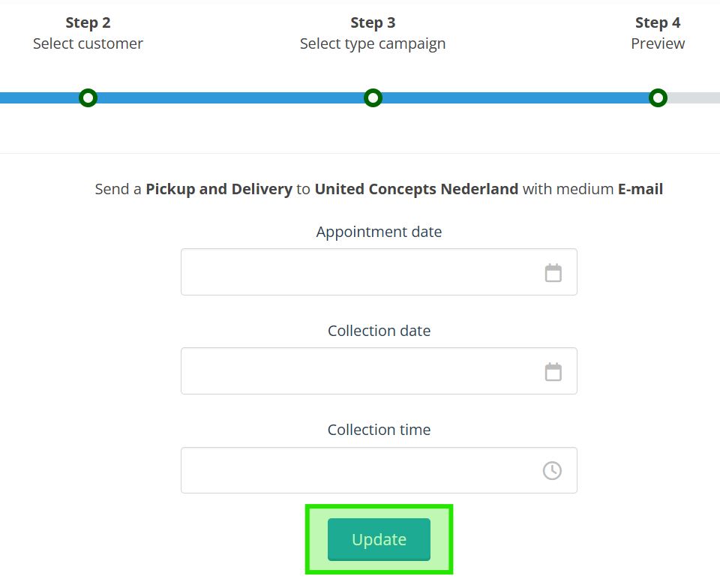Select the Step 3 progress marker circle
The width and height of the screenshot is (720, 588).
tap(373, 97)
